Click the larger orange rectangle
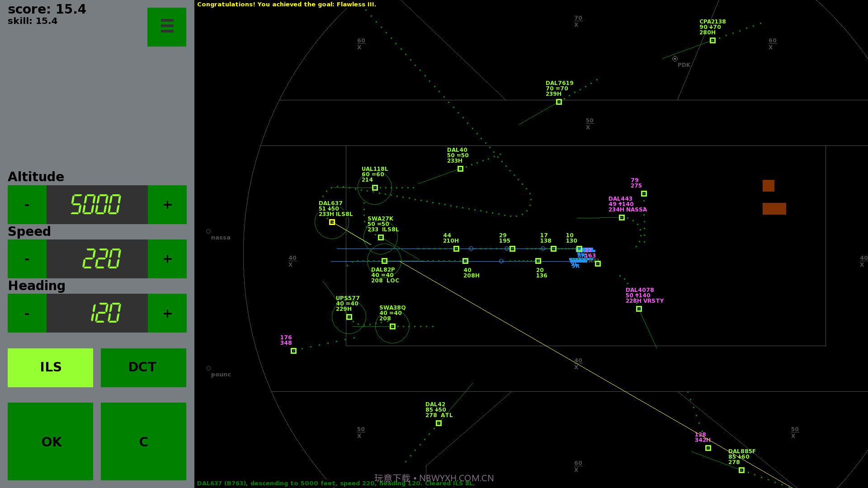This screenshot has height=488, width=868. click(x=774, y=209)
